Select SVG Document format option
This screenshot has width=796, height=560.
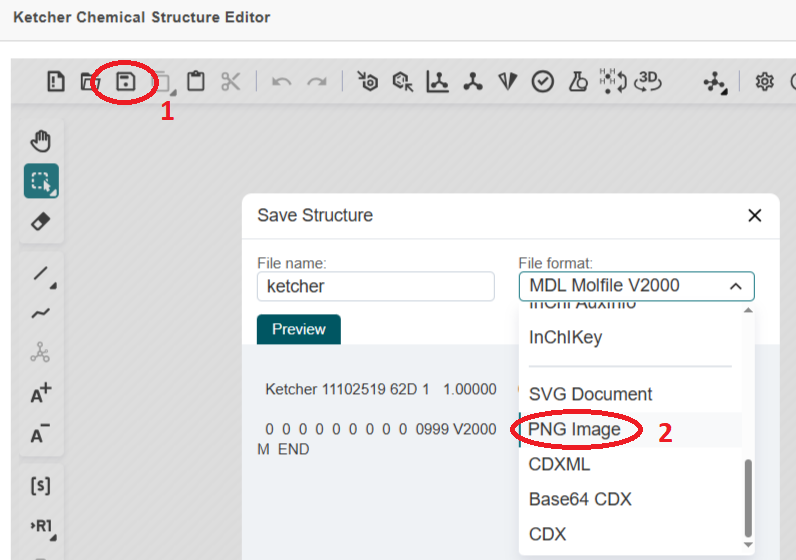590,394
